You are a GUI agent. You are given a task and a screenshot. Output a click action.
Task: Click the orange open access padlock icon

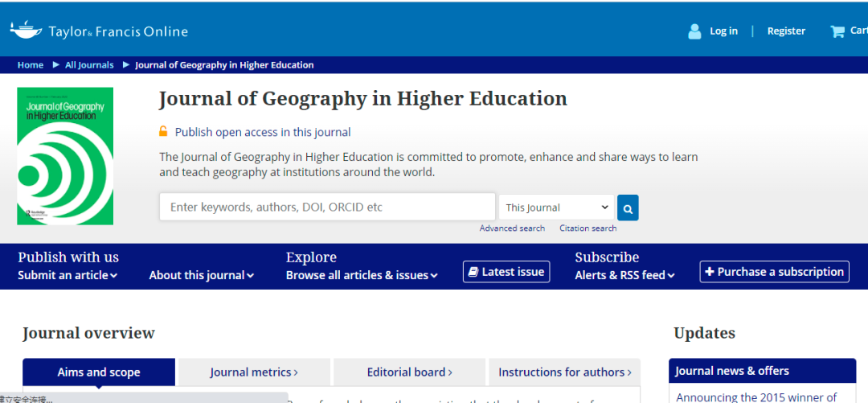tap(163, 132)
